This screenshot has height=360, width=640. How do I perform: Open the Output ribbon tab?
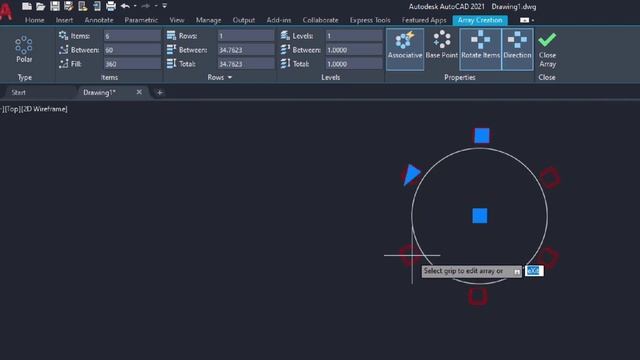[x=244, y=20]
